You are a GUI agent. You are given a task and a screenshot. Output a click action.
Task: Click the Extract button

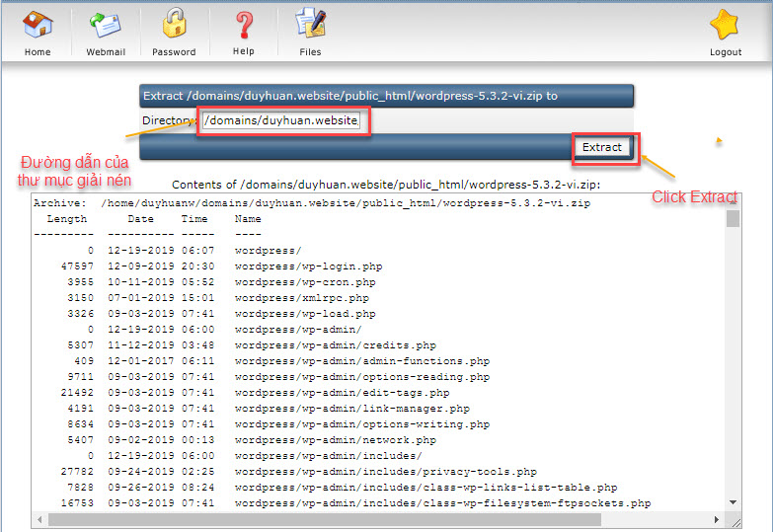[601, 147]
